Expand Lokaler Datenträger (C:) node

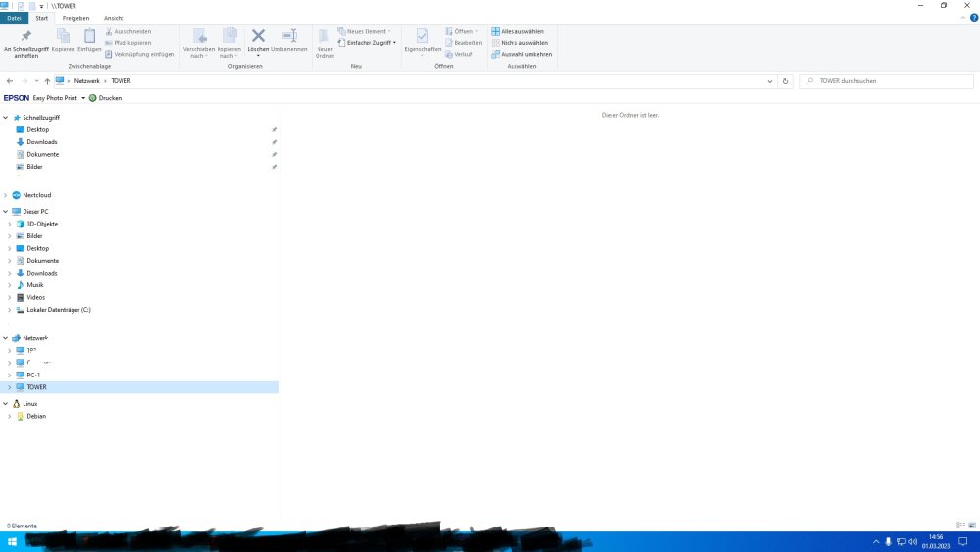(x=10, y=310)
